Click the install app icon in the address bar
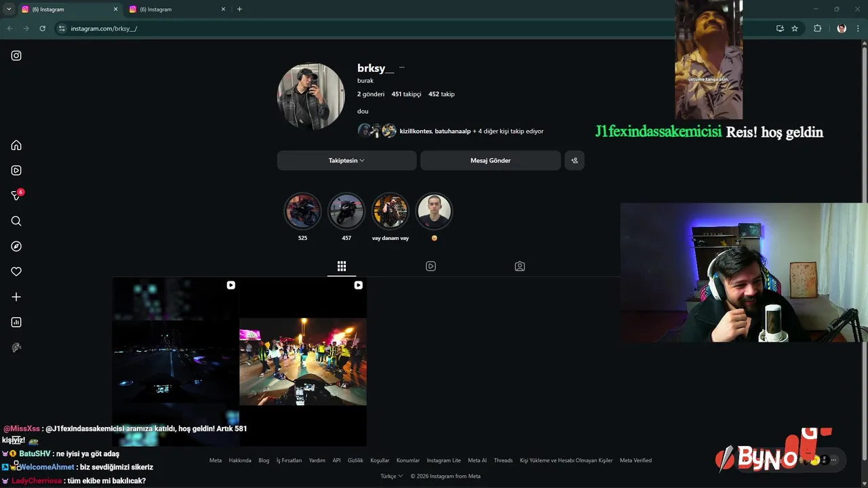868x488 pixels. (780, 28)
